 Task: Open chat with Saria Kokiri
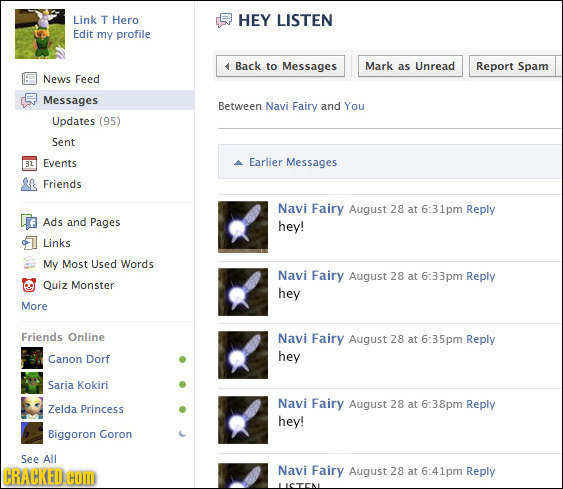78,385
